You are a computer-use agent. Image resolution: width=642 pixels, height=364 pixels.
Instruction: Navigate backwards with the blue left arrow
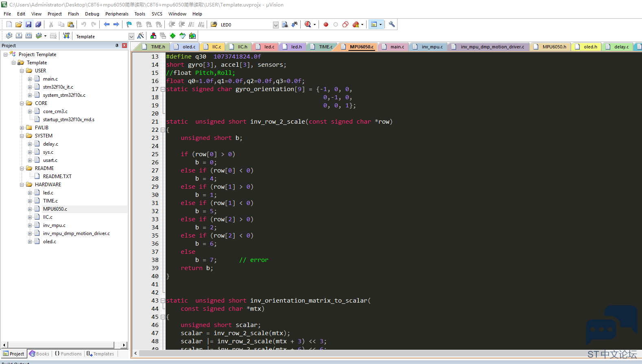pos(107,24)
